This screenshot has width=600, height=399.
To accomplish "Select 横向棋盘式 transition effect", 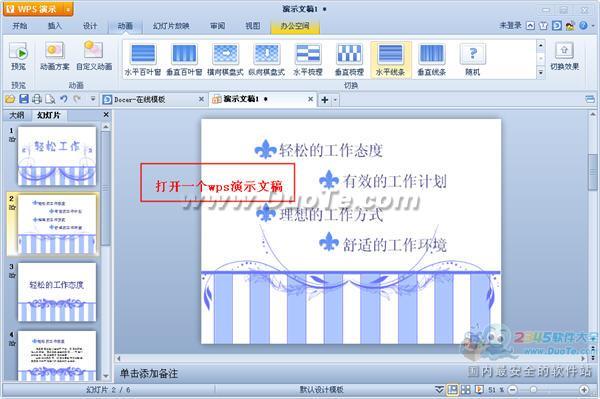I will (x=225, y=59).
